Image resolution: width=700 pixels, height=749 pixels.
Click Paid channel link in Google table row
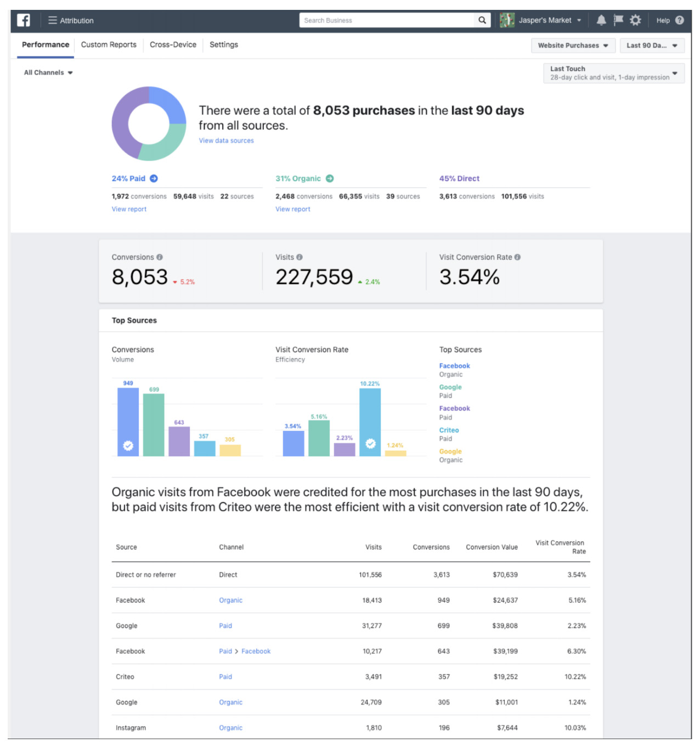point(225,626)
